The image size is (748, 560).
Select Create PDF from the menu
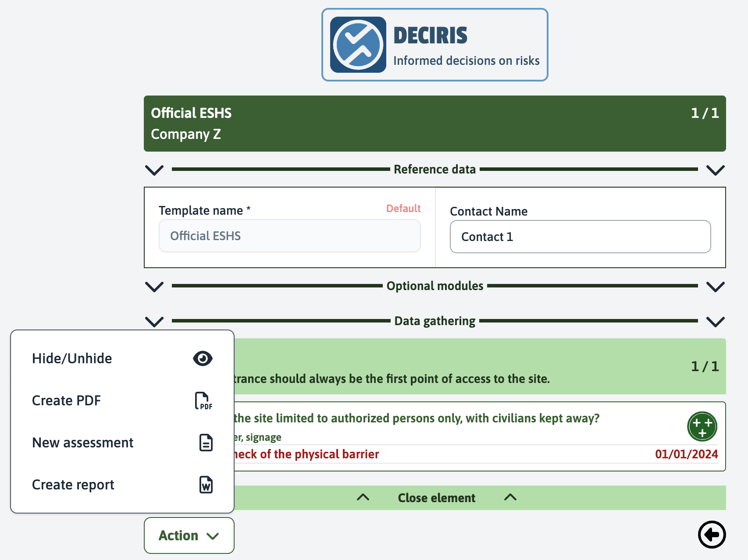point(67,401)
